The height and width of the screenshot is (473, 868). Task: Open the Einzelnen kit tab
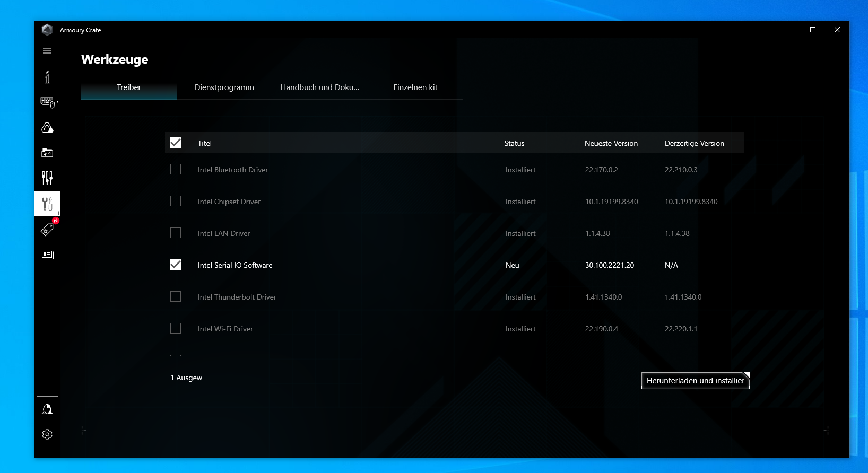point(415,87)
